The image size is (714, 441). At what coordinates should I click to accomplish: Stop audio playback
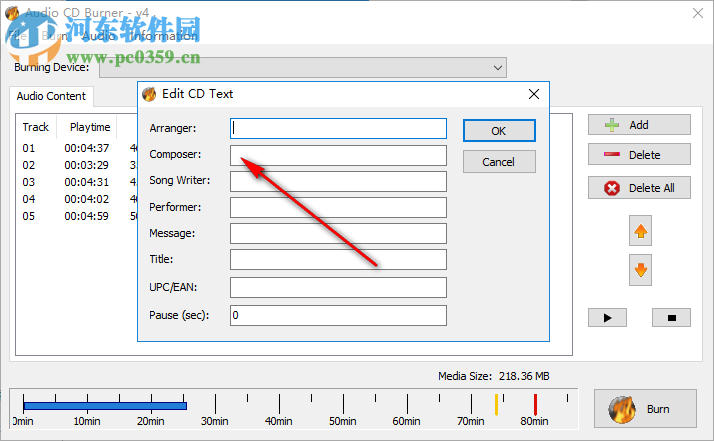point(671,318)
